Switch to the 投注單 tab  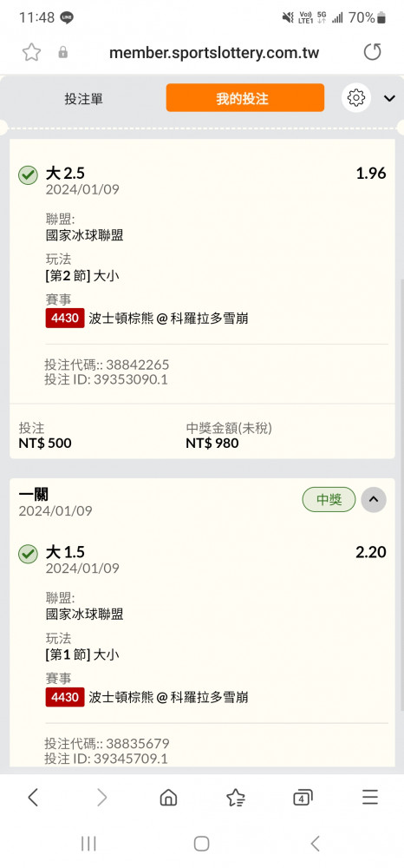point(83,99)
